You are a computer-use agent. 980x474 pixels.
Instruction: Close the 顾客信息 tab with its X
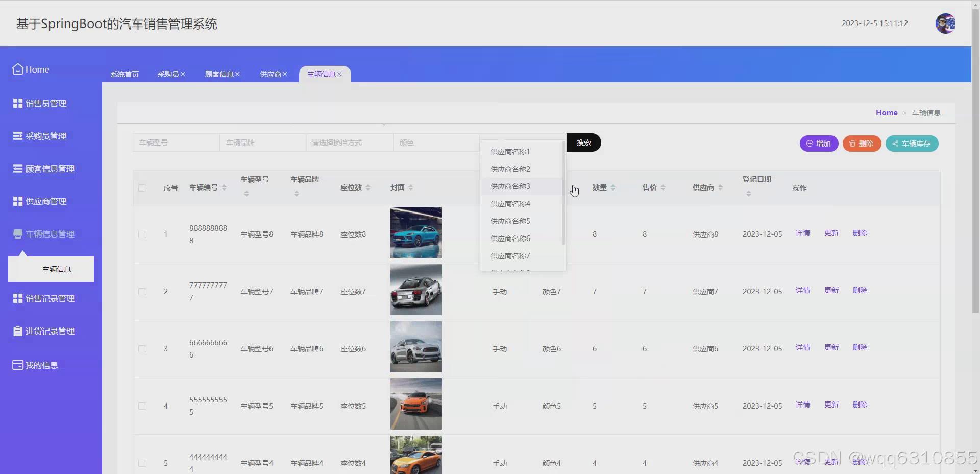237,74
